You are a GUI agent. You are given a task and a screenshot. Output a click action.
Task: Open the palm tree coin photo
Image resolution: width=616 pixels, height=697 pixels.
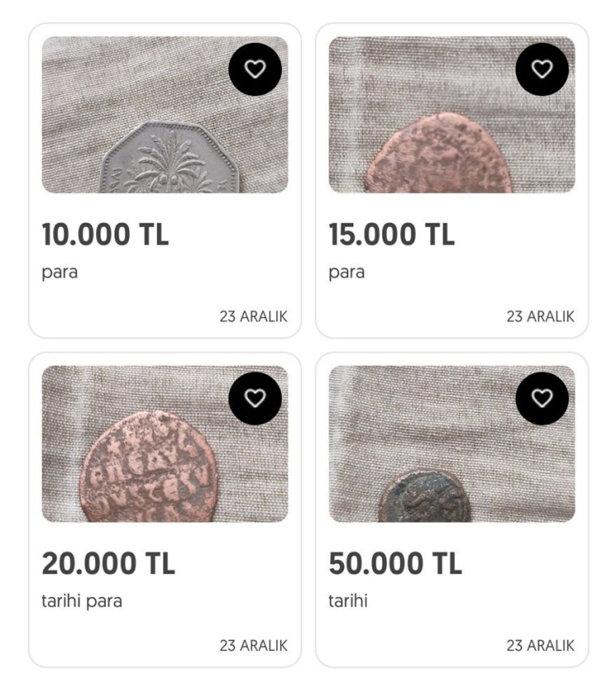tap(165, 115)
